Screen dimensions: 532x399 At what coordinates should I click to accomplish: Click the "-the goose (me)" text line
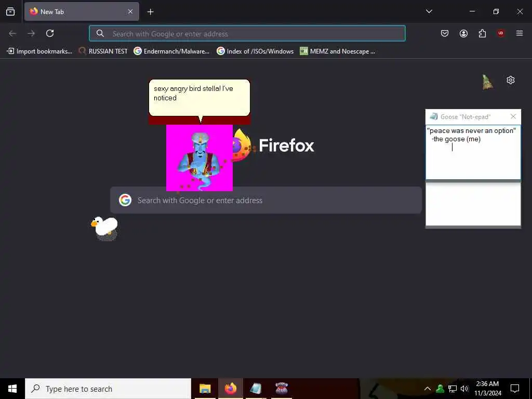tap(456, 139)
